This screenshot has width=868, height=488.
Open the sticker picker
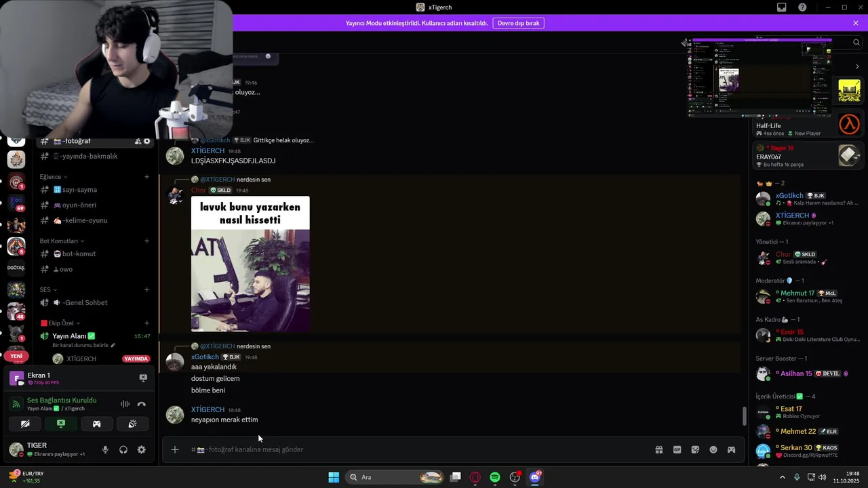point(695,449)
